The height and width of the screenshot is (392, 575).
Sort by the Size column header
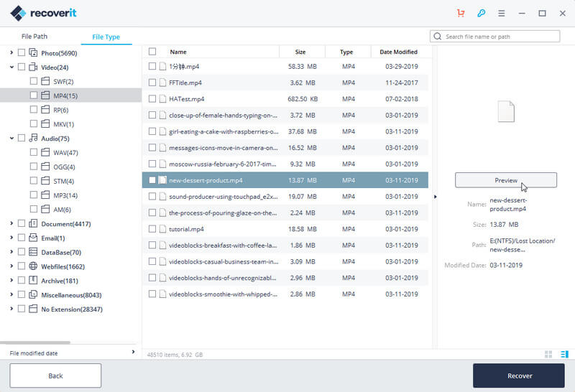(300, 52)
